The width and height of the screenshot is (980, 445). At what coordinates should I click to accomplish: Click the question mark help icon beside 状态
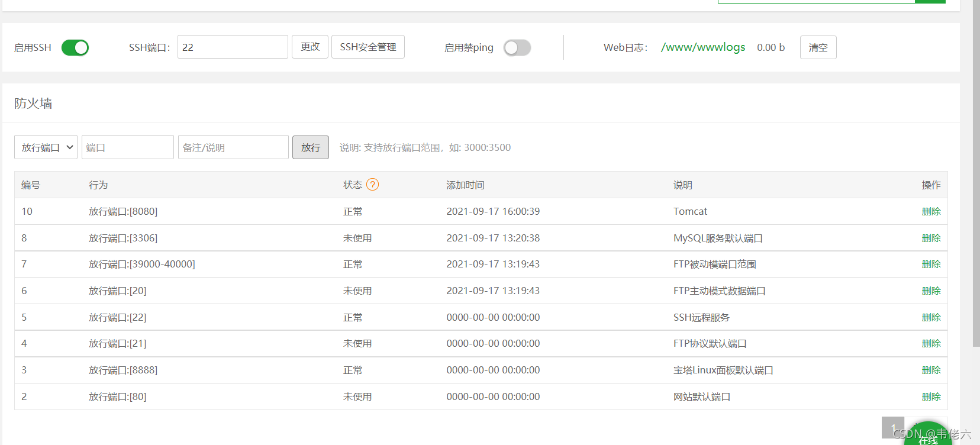coord(372,185)
